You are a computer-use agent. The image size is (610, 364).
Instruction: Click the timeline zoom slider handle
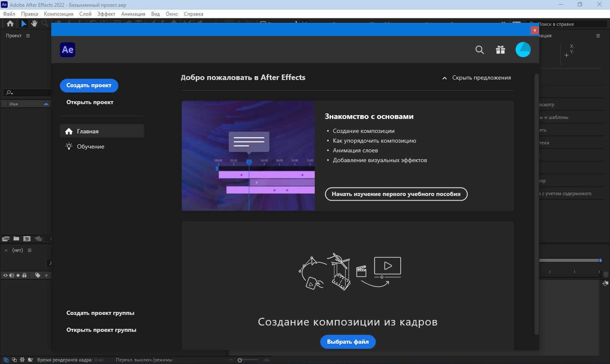click(240, 360)
